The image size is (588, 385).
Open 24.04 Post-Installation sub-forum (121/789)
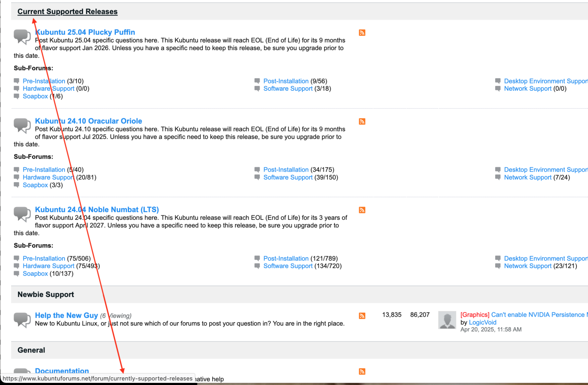[x=286, y=258]
